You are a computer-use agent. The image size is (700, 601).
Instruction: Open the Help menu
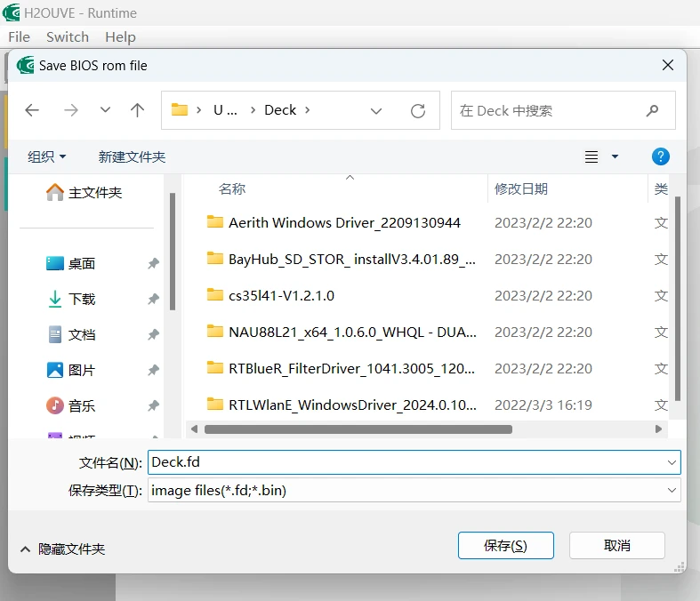pos(120,36)
